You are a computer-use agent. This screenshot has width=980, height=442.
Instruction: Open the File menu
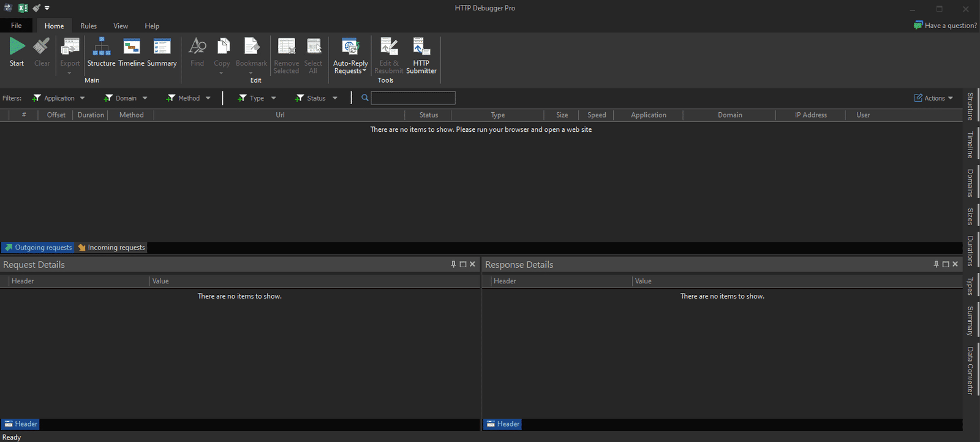pyautogui.click(x=17, y=26)
